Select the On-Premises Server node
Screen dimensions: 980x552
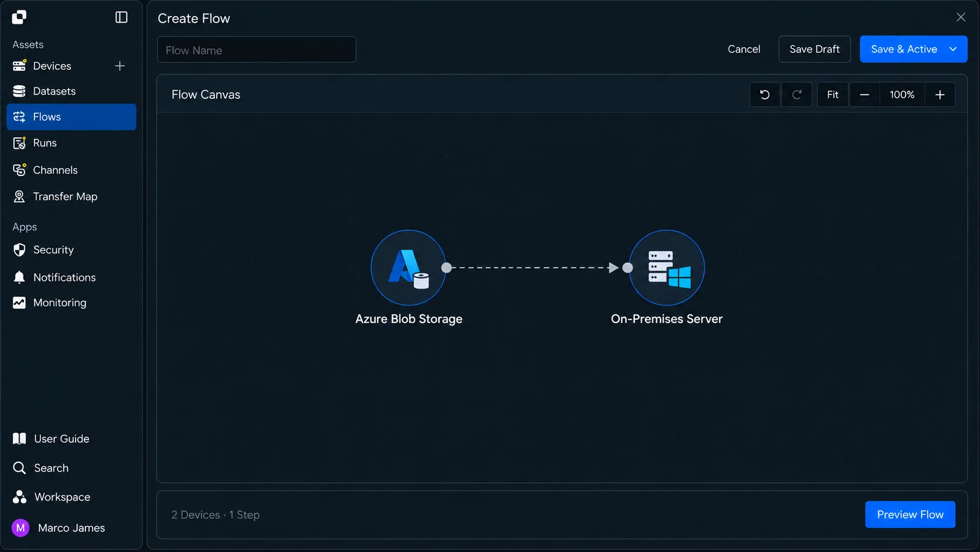coord(667,267)
